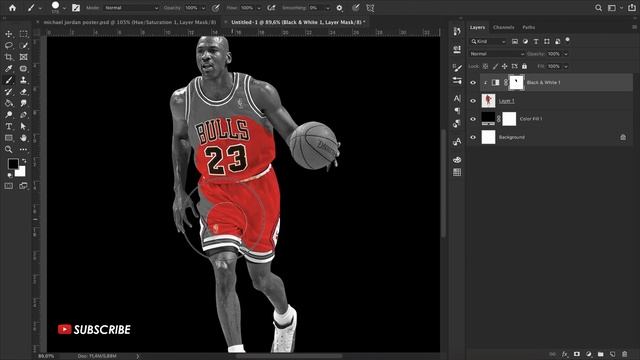Open the brush settings panel toggle
The width and height of the screenshot is (640, 360).
pyautogui.click(x=76, y=8)
